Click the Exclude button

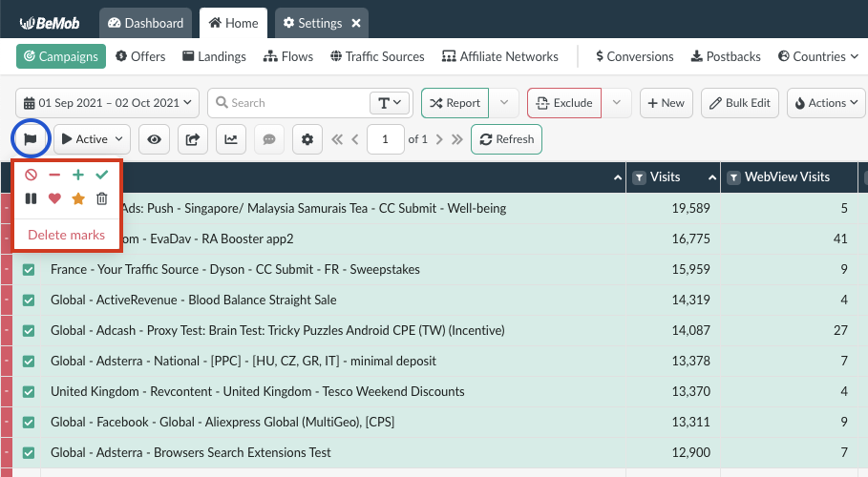pyautogui.click(x=564, y=103)
